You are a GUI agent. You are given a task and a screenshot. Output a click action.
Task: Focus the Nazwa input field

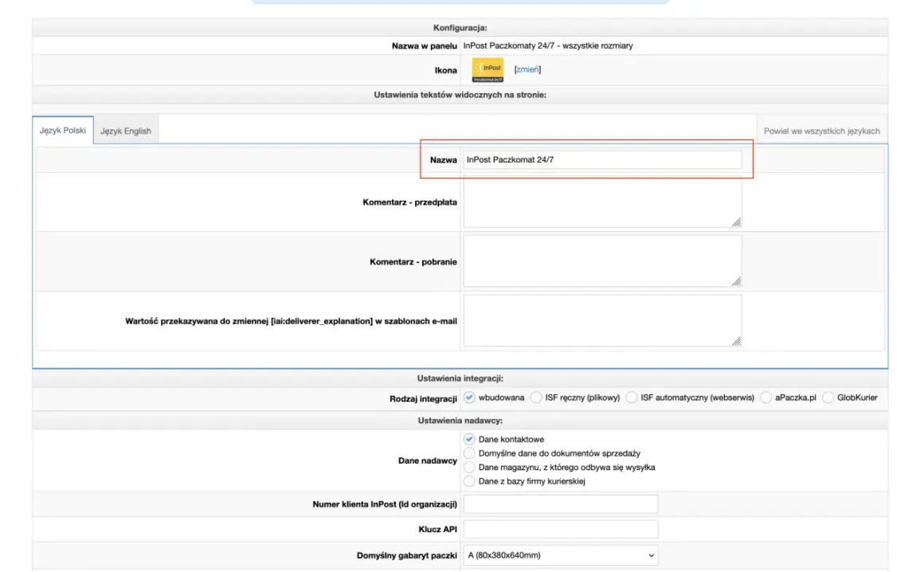pos(602,159)
